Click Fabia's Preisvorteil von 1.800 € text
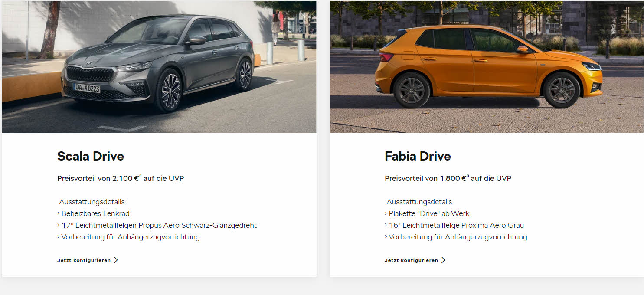 (425, 178)
